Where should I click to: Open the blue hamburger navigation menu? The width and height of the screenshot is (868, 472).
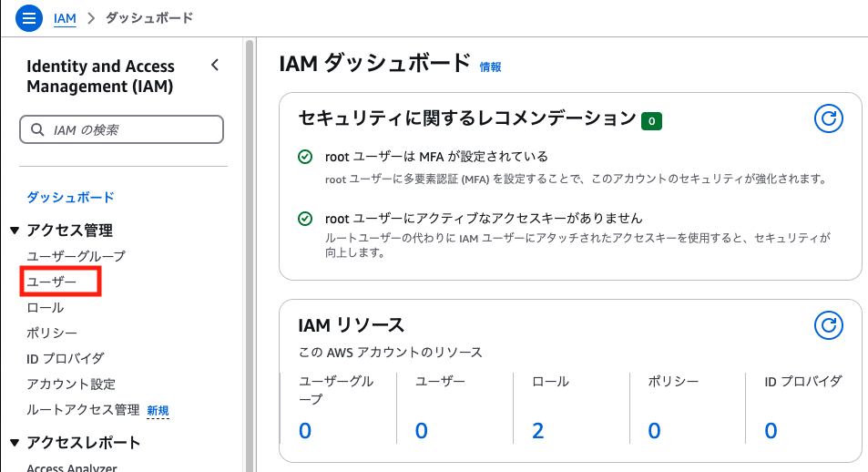pos(29,18)
